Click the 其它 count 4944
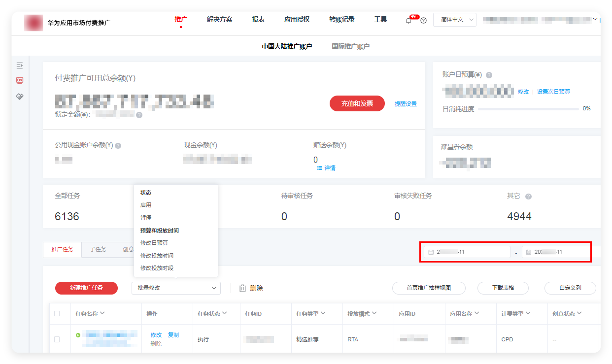 coord(519,217)
